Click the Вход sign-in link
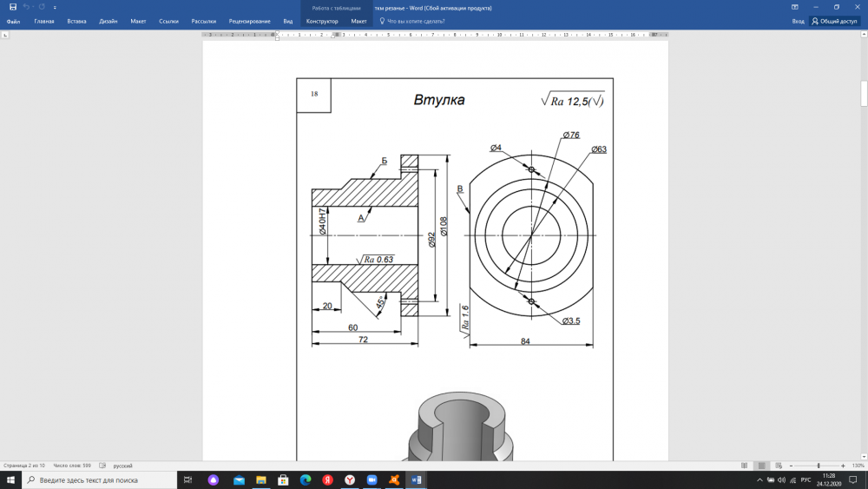The image size is (868, 489). (798, 21)
